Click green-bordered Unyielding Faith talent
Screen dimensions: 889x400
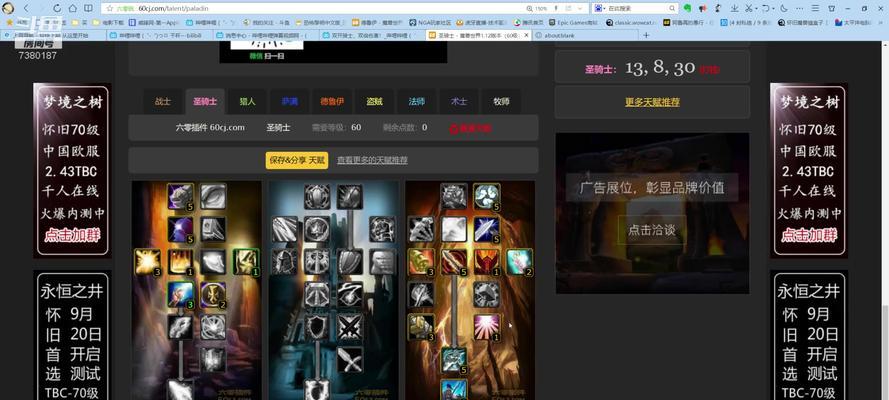(246, 262)
